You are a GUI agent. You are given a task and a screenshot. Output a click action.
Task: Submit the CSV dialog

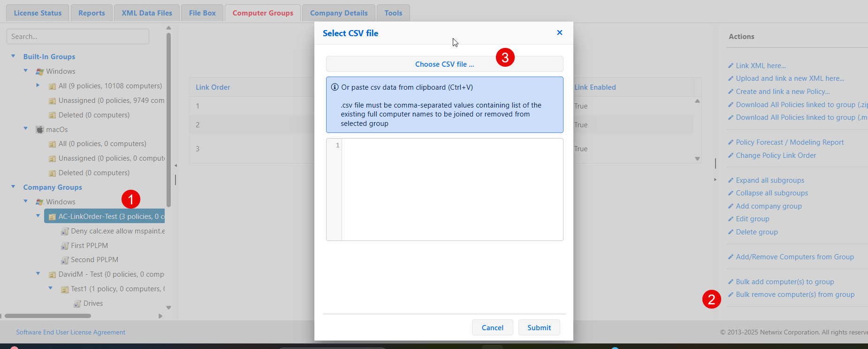click(x=539, y=328)
